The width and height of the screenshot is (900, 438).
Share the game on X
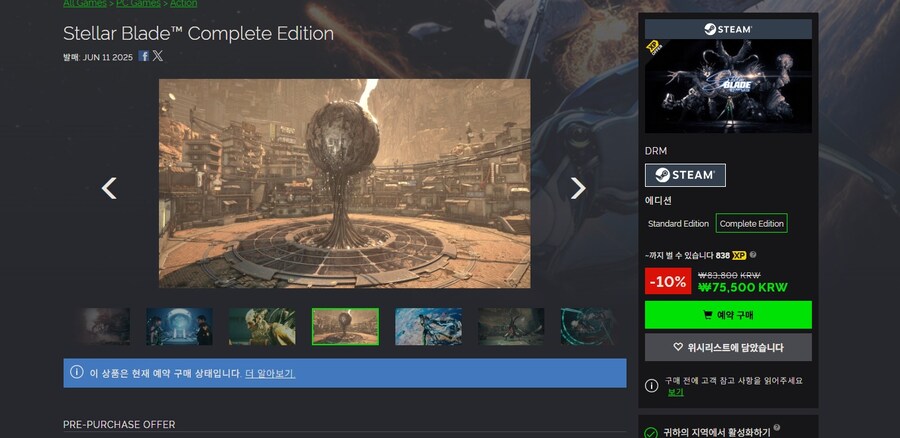point(158,56)
